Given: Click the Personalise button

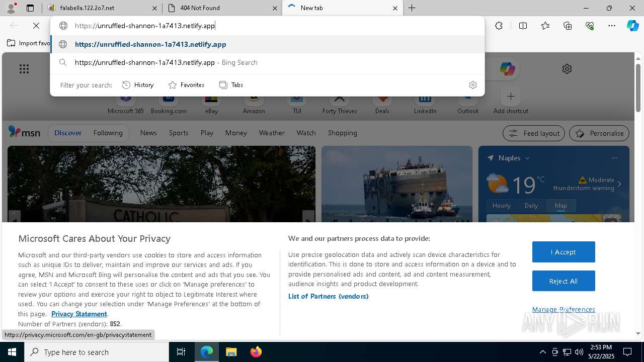Looking at the screenshot, I should pyautogui.click(x=599, y=133).
